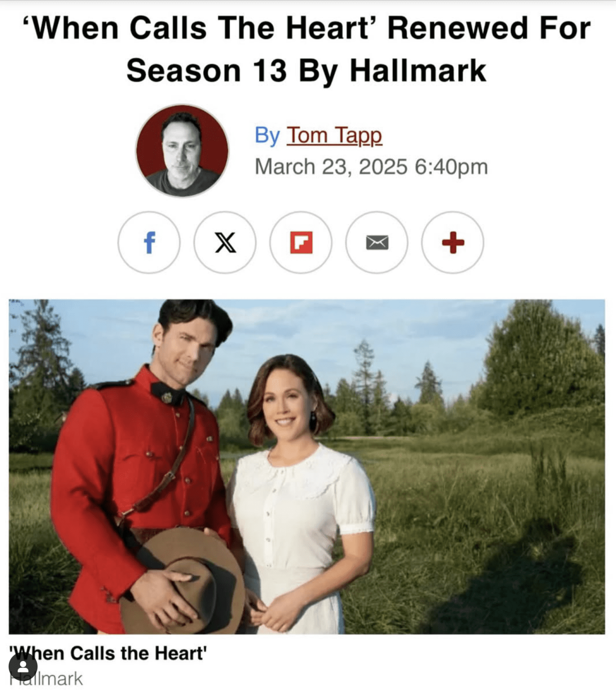
Task: Share the article on X
Action: [225, 242]
